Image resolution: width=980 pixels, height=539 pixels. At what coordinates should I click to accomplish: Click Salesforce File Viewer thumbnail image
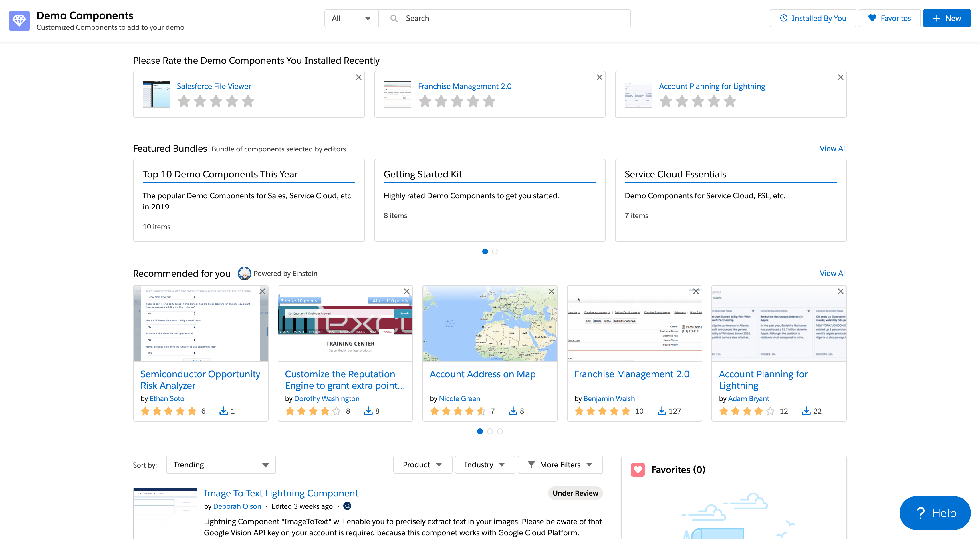[x=156, y=94]
